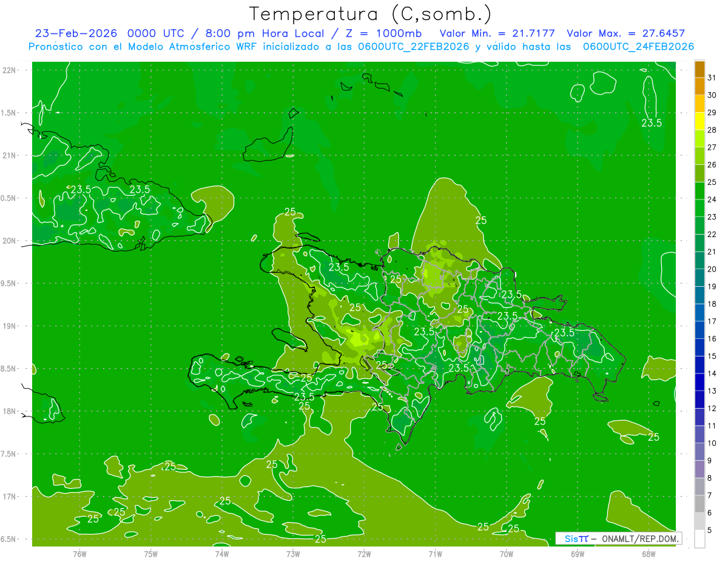Click the colorbar value label '12'

[x=712, y=409]
